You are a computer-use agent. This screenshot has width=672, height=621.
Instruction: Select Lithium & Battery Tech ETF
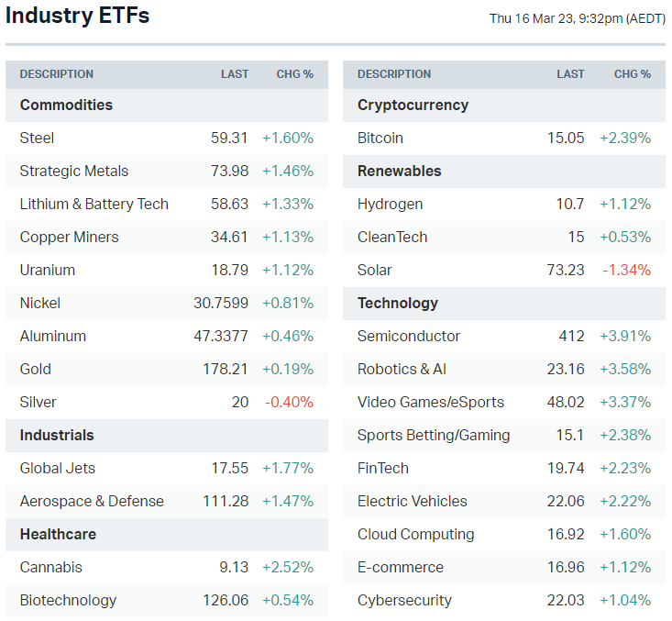[94, 204]
